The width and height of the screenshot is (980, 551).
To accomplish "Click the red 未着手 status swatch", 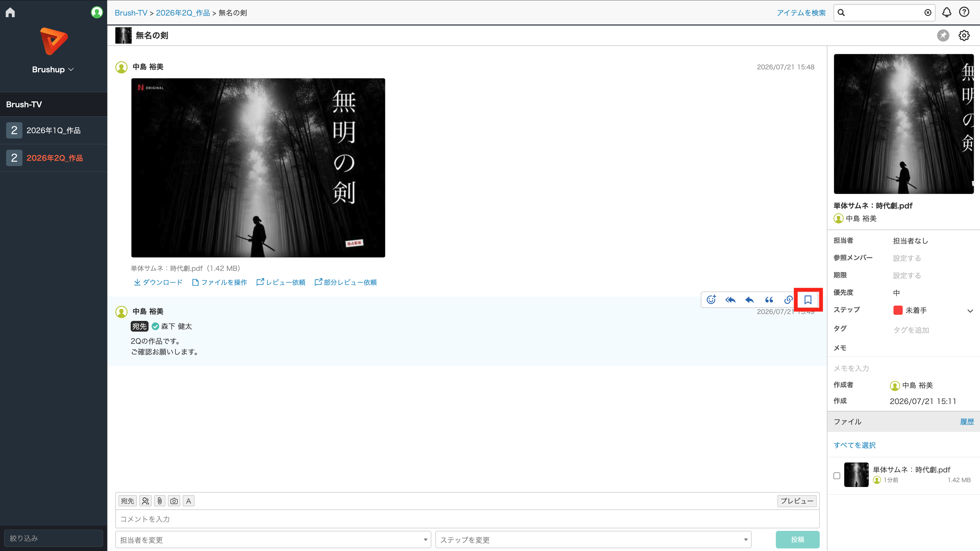I will [898, 310].
